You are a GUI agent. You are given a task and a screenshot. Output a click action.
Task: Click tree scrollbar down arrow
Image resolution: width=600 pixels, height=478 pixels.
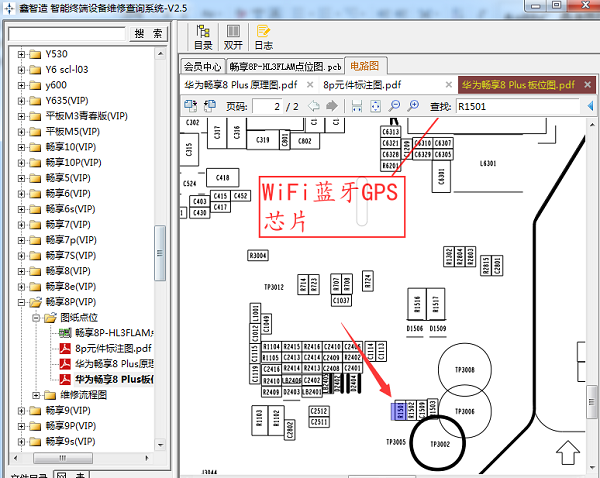[x=160, y=445]
